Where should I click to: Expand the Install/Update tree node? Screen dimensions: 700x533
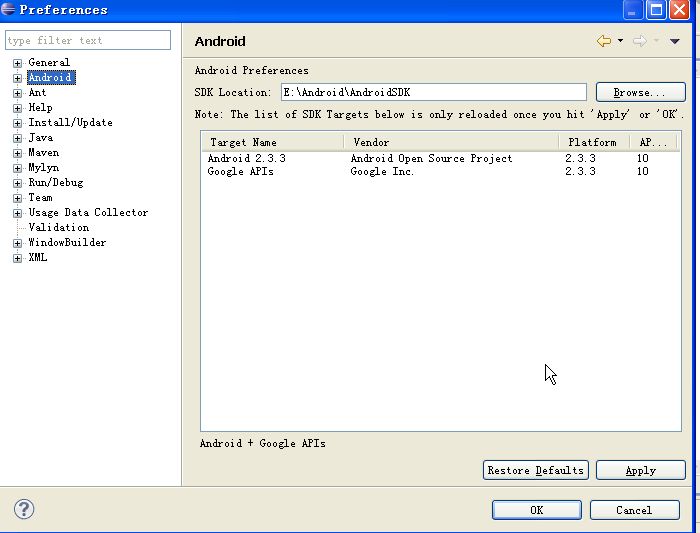tap(17, 123)
